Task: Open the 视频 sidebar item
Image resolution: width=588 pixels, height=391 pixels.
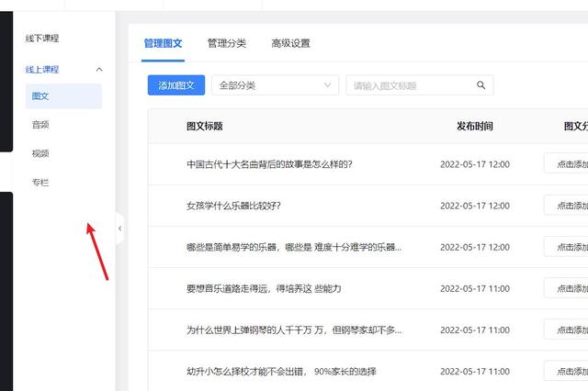Action: 40,154
